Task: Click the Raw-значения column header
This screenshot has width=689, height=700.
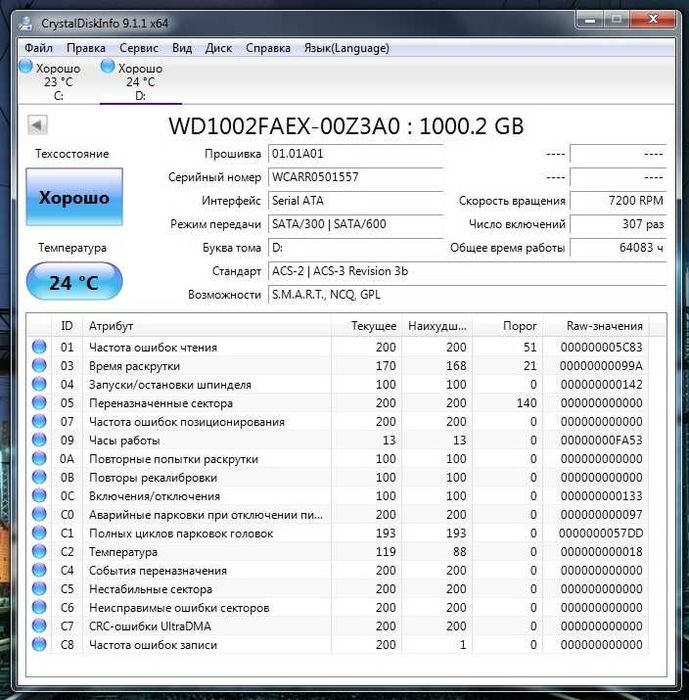Action: pos(596,326)
